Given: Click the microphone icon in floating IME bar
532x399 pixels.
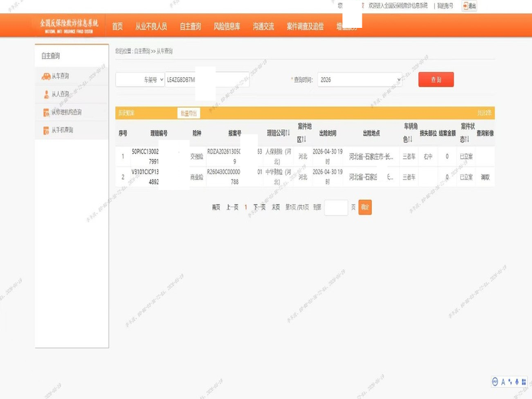Looking at the screenshot, I should click(x=517, y=382).
